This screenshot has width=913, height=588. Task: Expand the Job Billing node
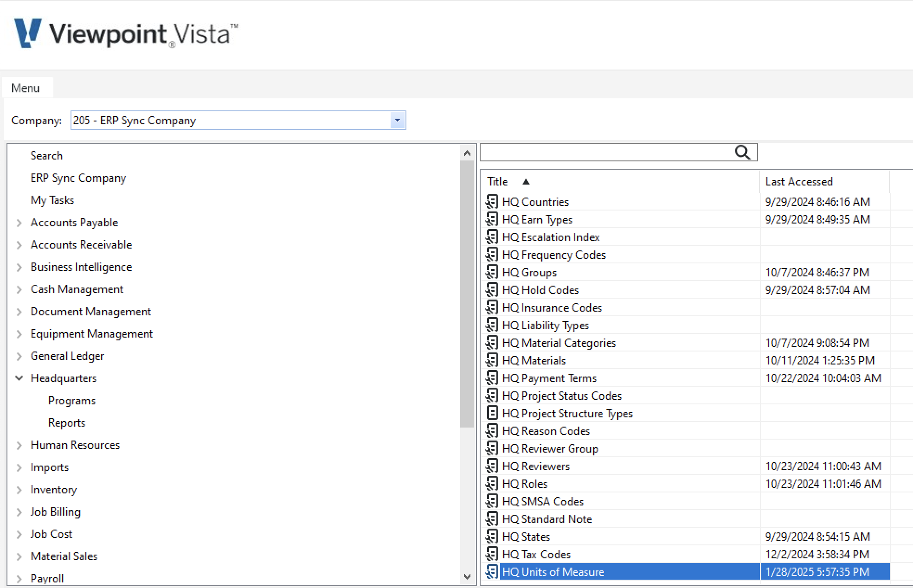[x=19, y=512]
